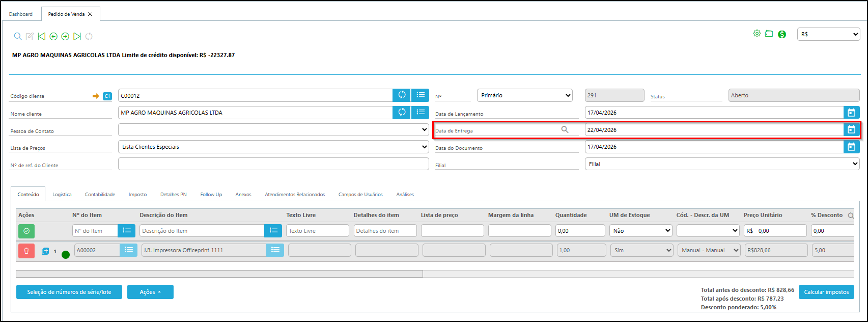Open the green settings gear icon
868x322 pixels.
pos(757,34)
